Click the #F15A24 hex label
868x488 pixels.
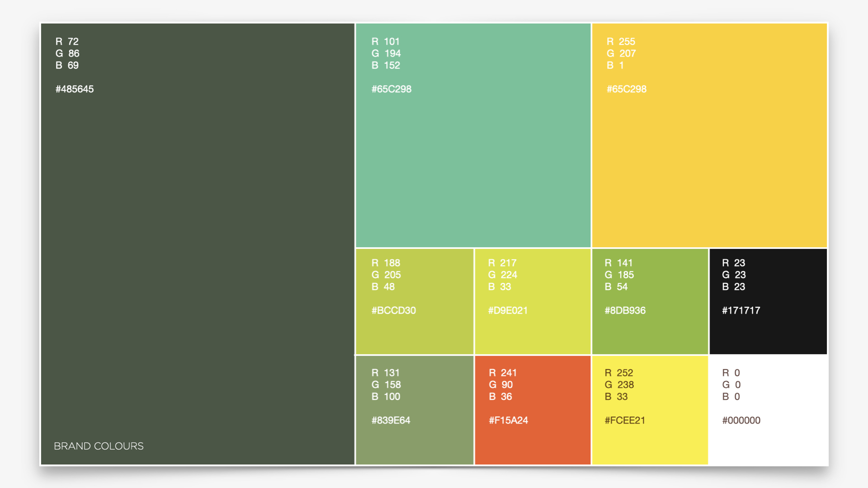[509, 420]
